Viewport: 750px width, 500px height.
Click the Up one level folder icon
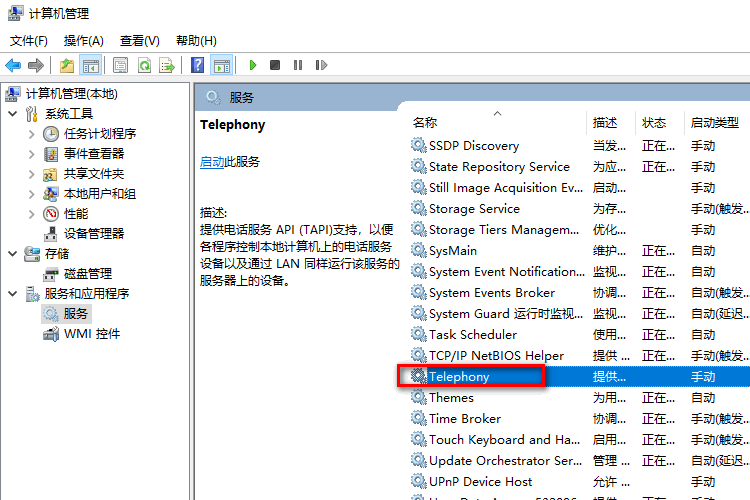point(67,65)
